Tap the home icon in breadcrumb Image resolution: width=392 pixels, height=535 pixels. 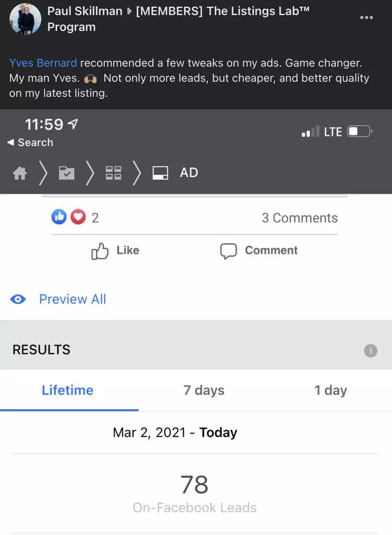[20, 173]
